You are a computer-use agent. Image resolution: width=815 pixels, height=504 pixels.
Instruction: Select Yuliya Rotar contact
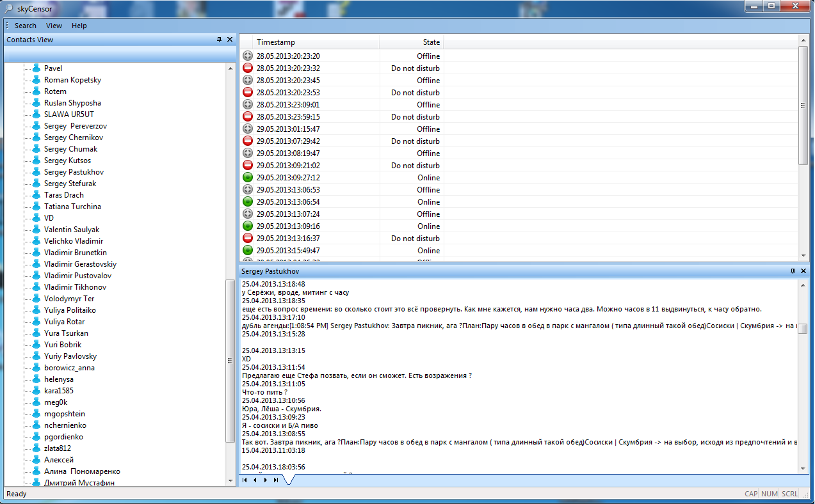(x=64, y=322)
